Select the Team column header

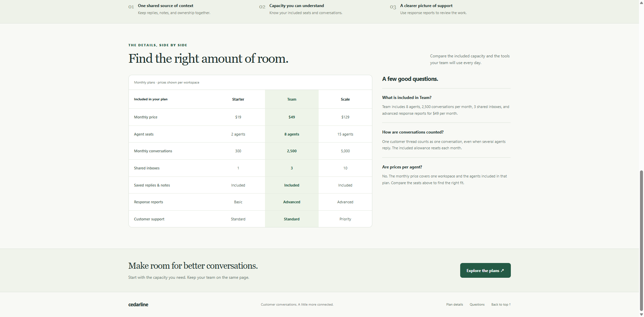point(292,99)
